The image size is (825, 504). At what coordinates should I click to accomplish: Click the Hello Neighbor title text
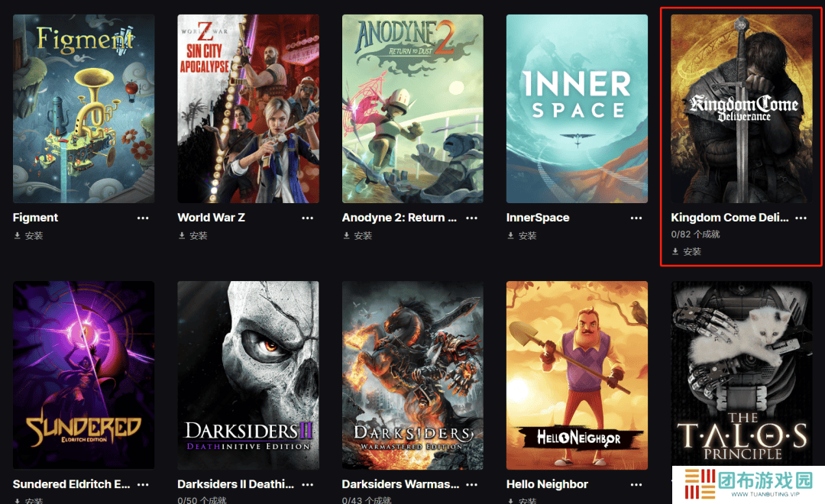547,484
